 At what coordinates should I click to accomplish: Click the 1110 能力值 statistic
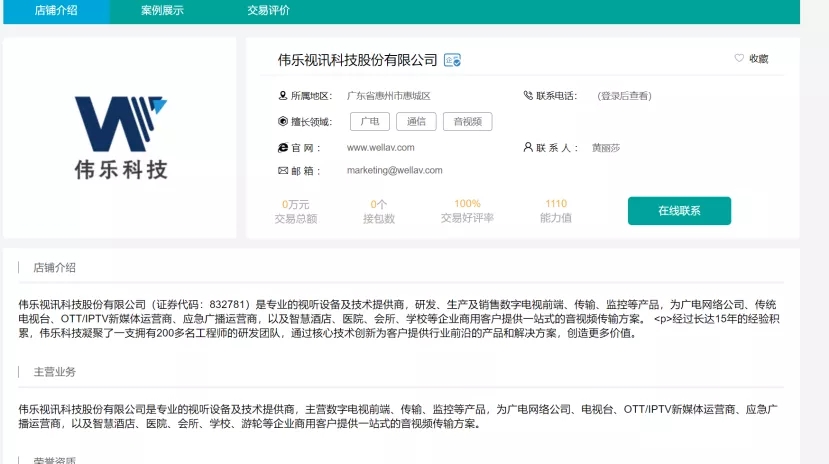click(x=556, y=211)
